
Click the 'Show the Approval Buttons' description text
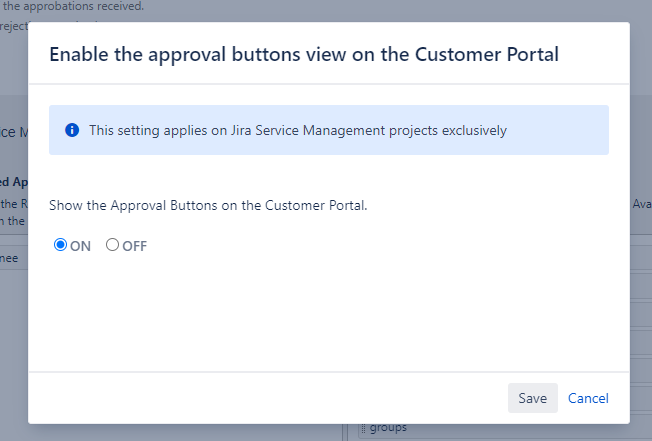[x=208, y=205]
